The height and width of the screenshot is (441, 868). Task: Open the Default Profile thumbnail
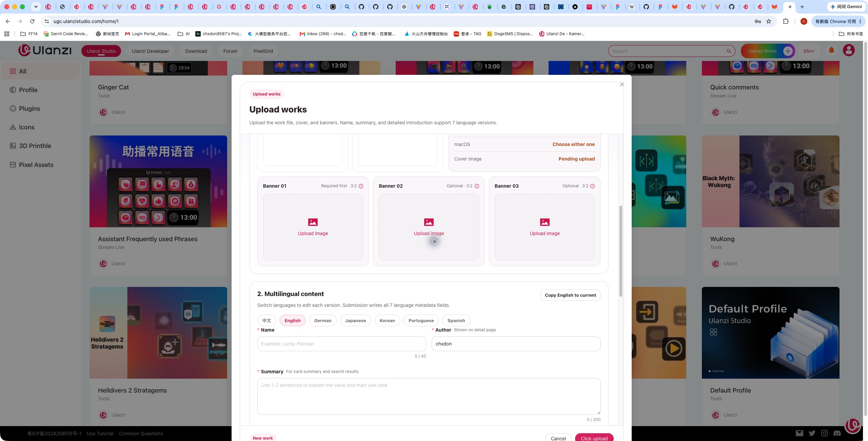pos(770,333)
